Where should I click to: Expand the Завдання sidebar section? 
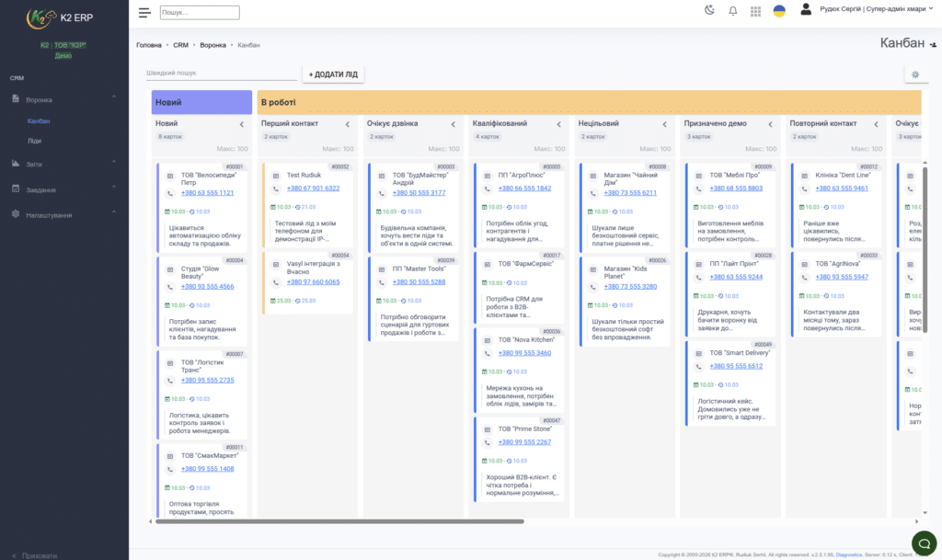click(x=113, y=188)
